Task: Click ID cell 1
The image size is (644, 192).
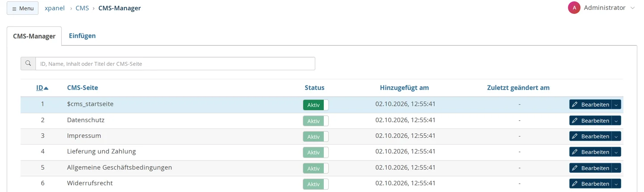Action: click(42, 104)
